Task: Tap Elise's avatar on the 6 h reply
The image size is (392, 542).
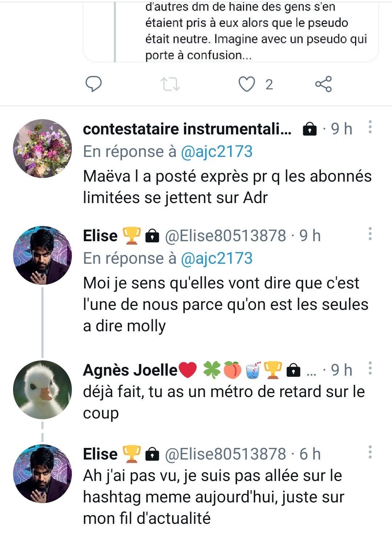Action: point(42,473)
